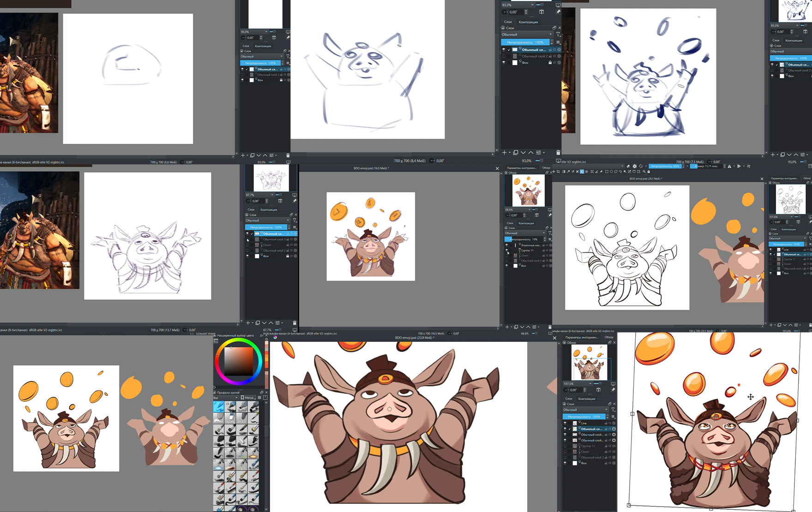Image resolution: width=812 pixels, height=512 pixels.
Task: Float the Слои docker beside falling-coins sketch
Action: pos(554,28)
